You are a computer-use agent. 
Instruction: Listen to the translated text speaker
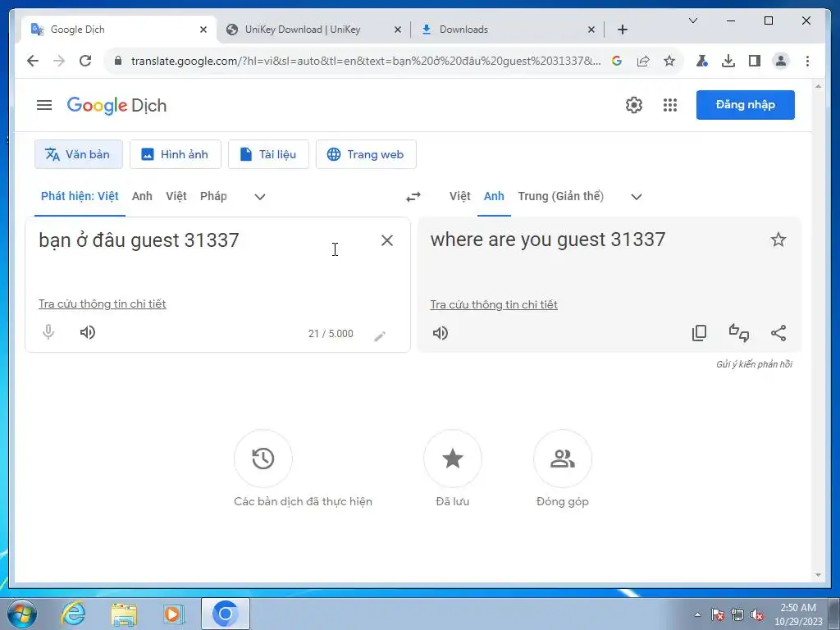click(x=440, y=333)
